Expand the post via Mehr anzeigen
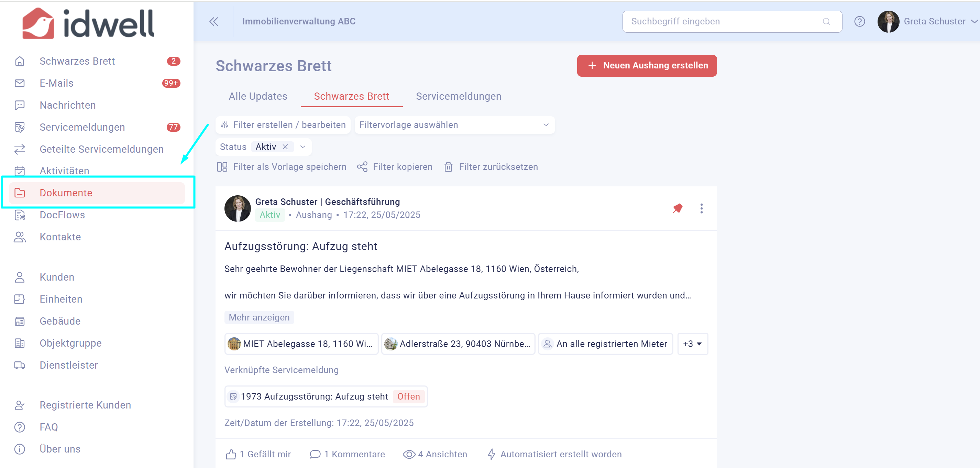 click(x=259, y=317)
